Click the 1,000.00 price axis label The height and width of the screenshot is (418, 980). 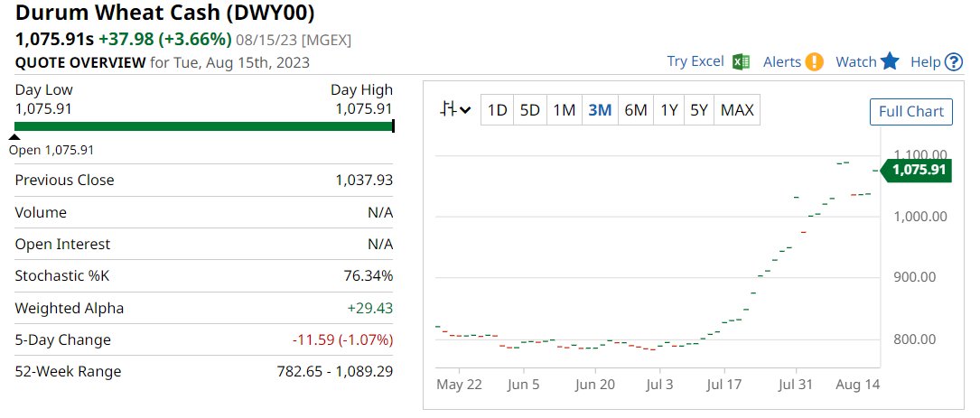coord(919,216)
